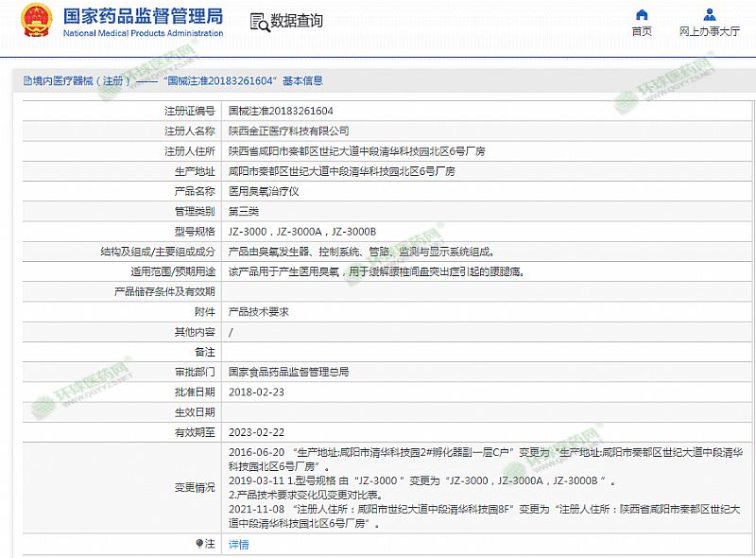The image size is (756, 558).
Task: Click product name 医用臭氧治疗仪
Action: click(x=264, y=191)
